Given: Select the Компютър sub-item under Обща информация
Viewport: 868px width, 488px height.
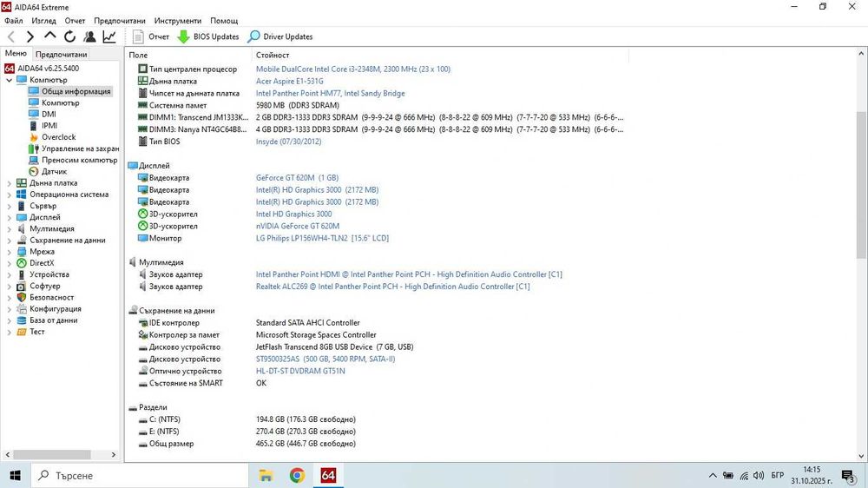Looking at the screenshot, I should tap(61, 103).
